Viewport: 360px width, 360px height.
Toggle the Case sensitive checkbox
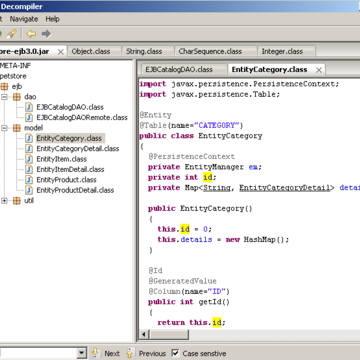click(175, 353)
